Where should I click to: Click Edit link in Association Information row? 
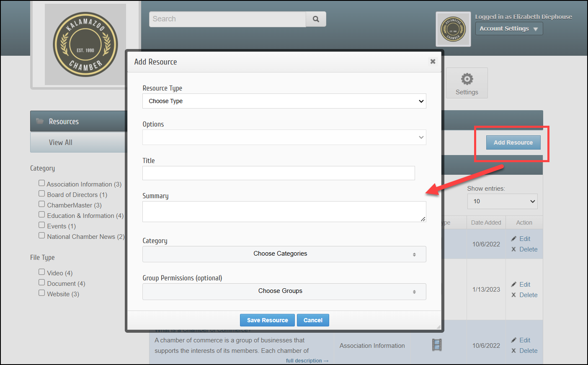525,340
